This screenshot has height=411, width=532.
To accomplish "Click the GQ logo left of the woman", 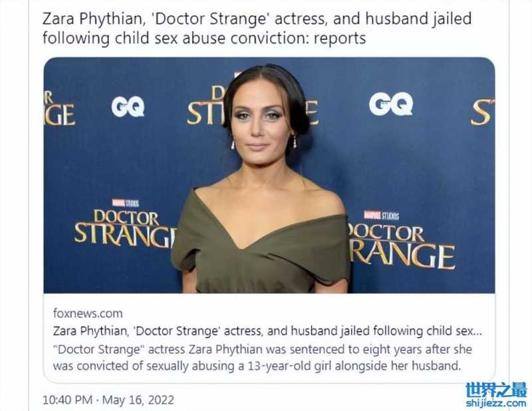I will pyautogui.click(x=128, y=106).
